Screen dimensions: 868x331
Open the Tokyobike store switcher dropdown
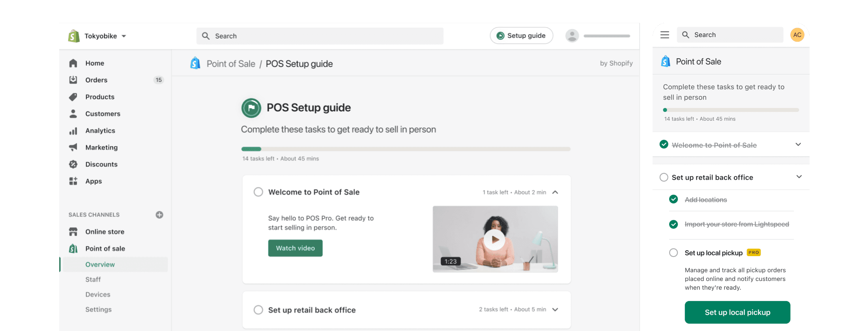point(105,36)
